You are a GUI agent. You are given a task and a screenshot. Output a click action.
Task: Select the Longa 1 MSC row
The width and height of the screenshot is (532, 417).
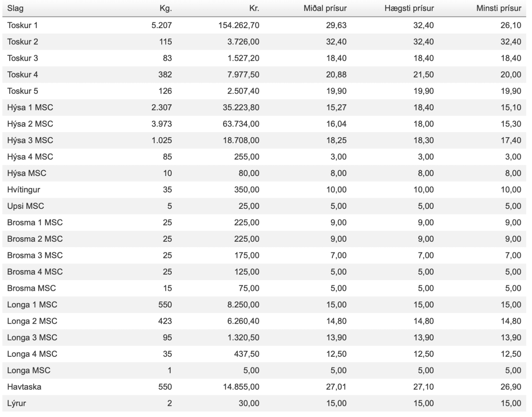264,304
